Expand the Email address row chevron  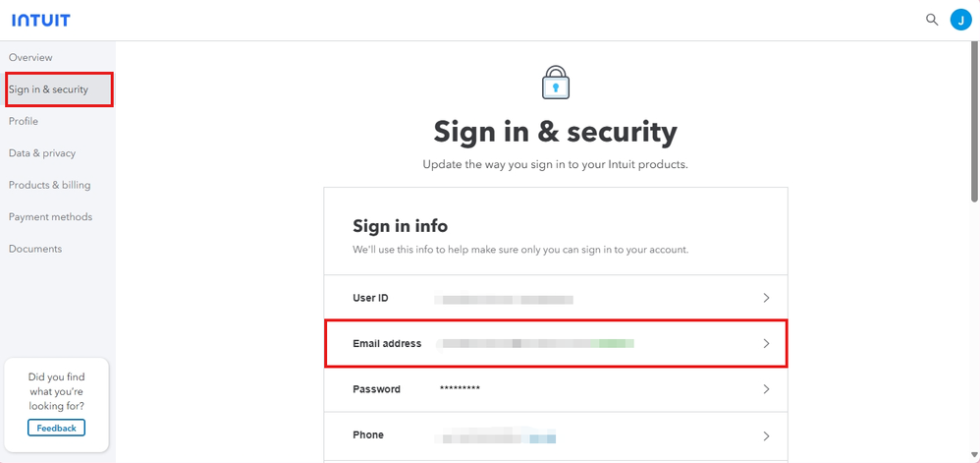(766, 344)
